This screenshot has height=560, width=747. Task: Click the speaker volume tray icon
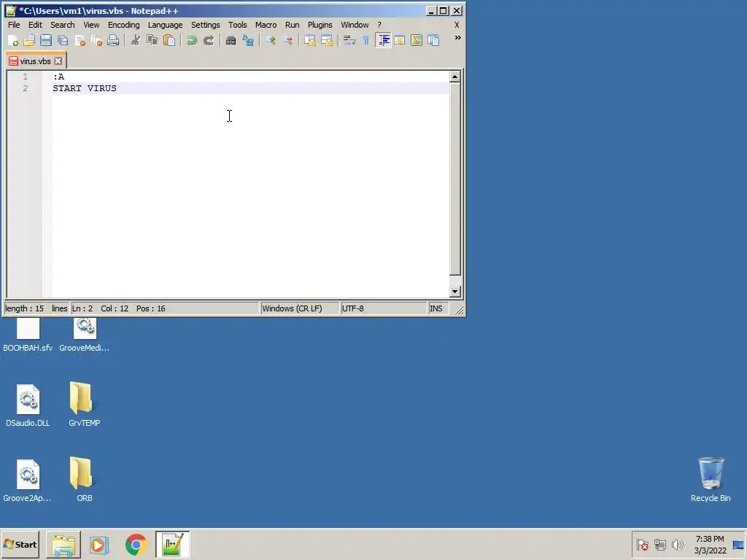[x=677, y=544]
